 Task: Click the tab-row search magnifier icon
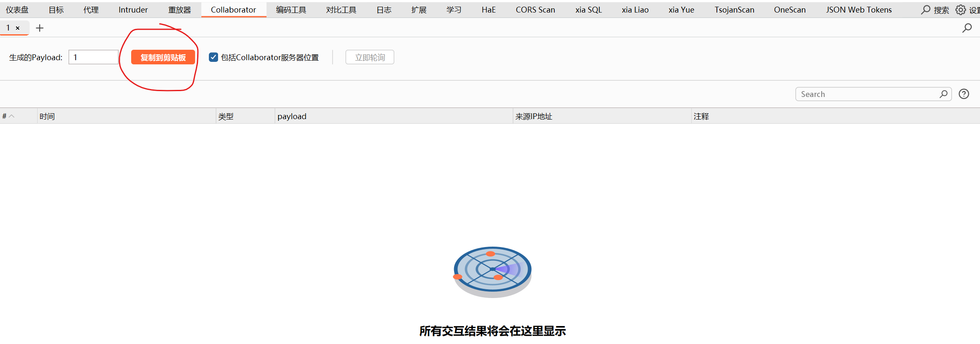(x=967, y=28)
